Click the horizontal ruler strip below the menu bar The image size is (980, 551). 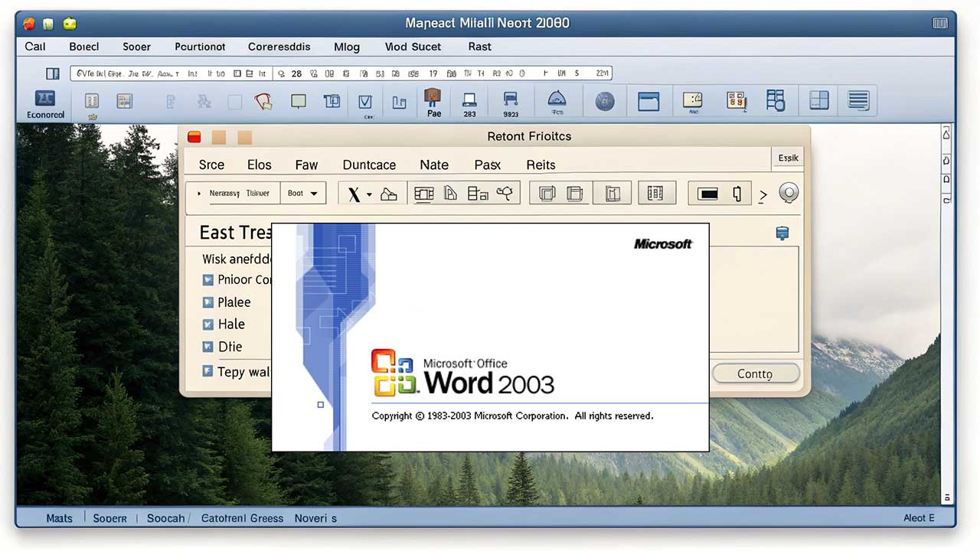pos(341,73)
